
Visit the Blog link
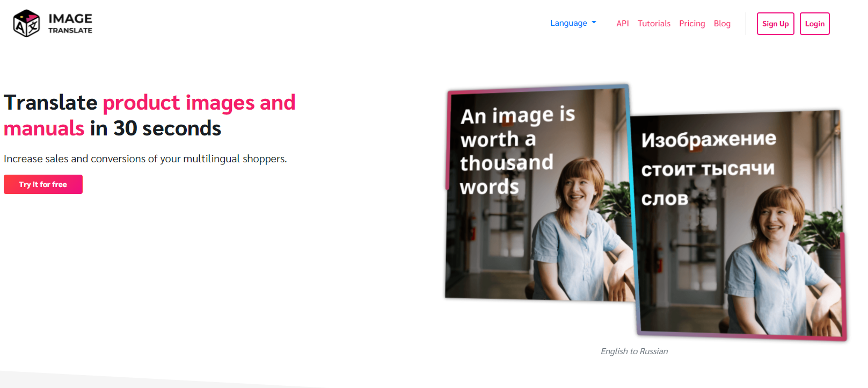[722, 24]
